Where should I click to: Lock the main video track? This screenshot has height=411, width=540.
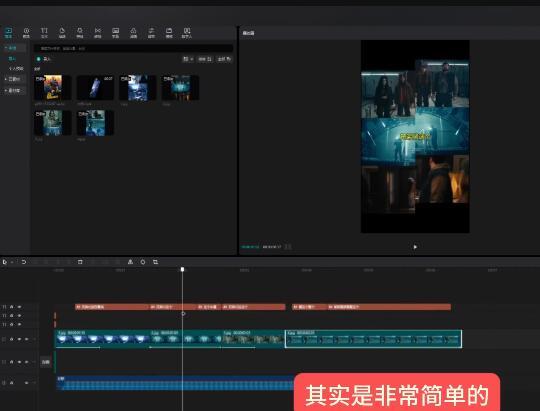(x=12, y=339)
